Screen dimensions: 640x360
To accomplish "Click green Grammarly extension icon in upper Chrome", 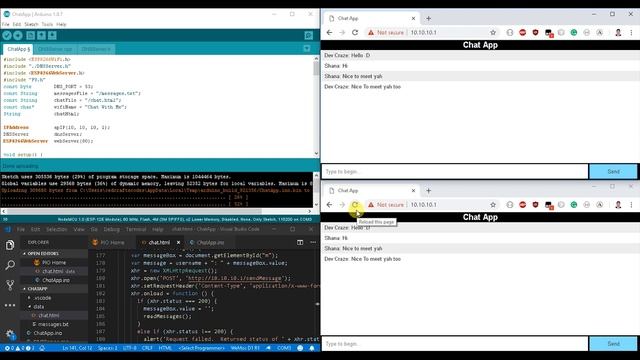I will 574,32.
